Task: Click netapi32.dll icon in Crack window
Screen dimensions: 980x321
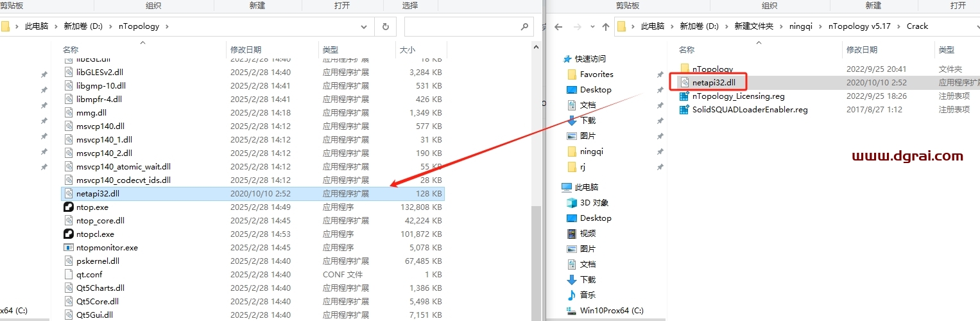Action: [x=685, y=82]
